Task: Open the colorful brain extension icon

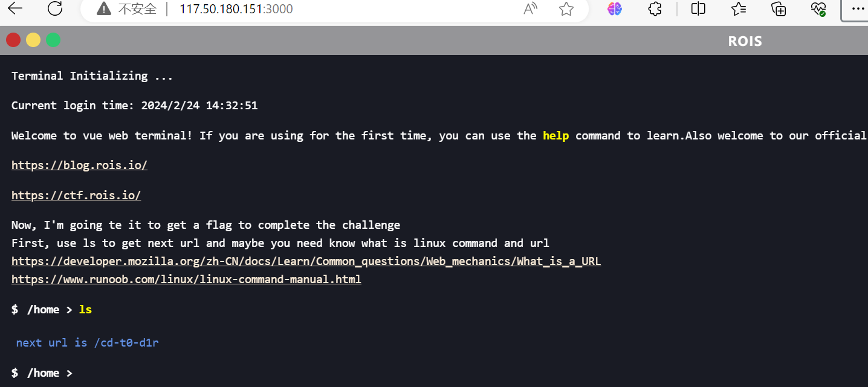Action: tap(615, 8)
